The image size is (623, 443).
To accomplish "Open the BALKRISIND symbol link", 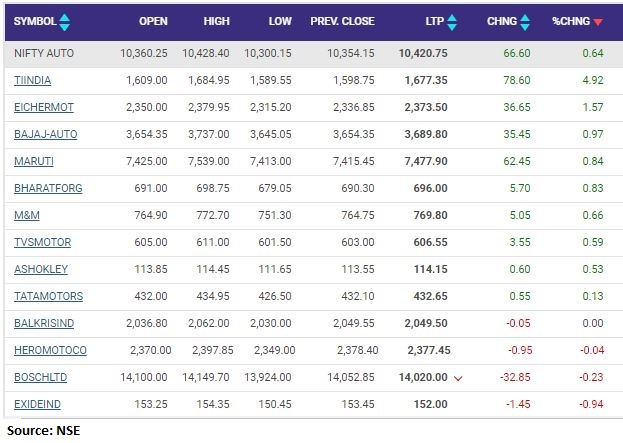I will click(46, 323).
